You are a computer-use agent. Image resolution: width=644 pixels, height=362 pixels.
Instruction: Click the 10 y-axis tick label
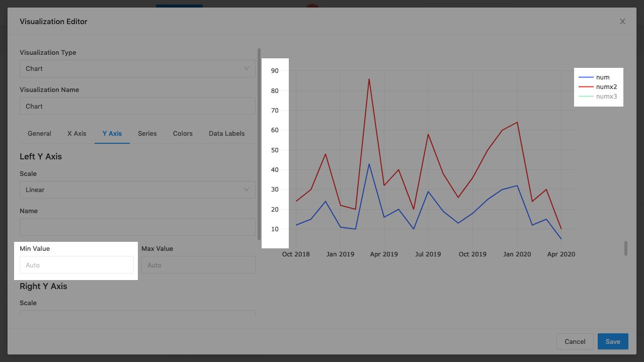[x=275, y=229]
